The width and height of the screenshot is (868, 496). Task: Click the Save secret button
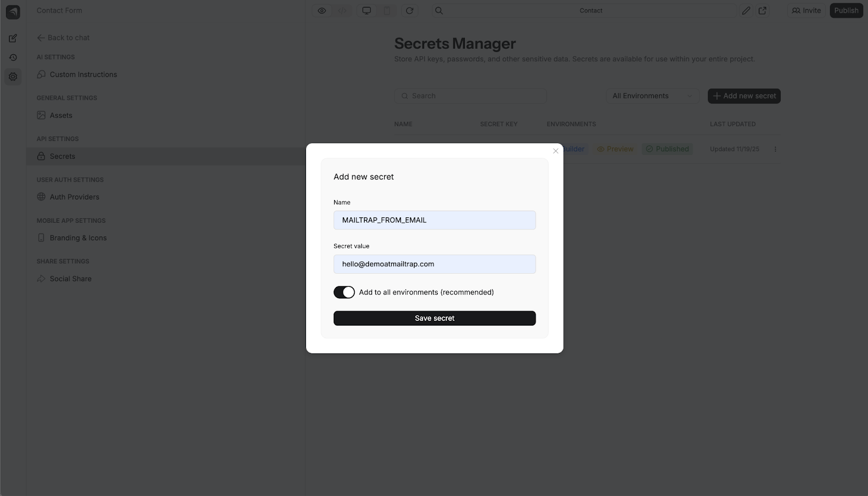click(x=434, y=318)
